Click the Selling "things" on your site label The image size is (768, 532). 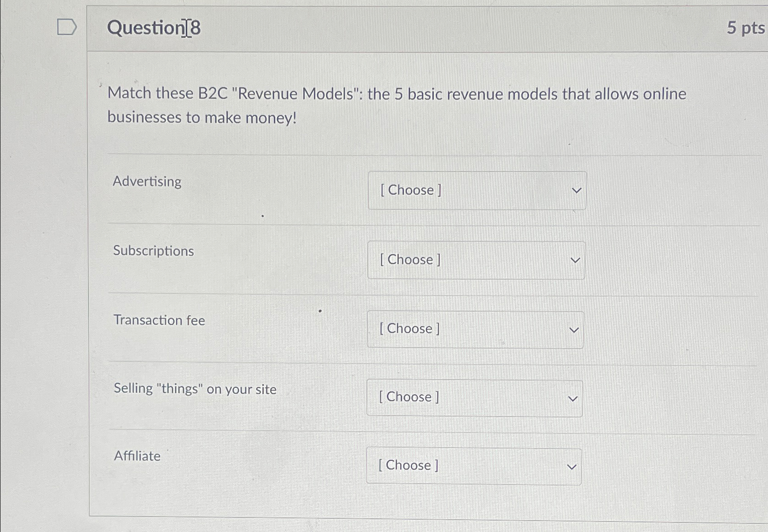pos(195,389)
